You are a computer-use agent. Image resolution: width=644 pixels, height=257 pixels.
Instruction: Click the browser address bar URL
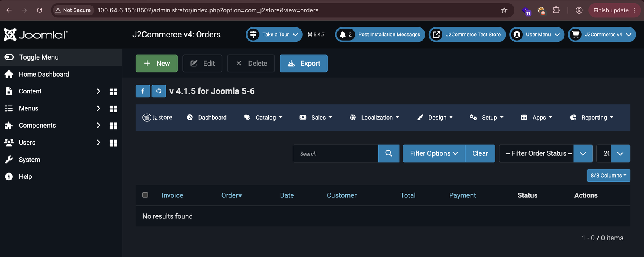point(208,10)
